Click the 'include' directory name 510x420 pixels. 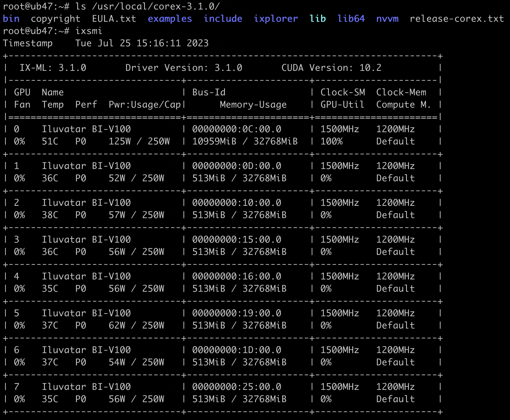click(223, 19)
